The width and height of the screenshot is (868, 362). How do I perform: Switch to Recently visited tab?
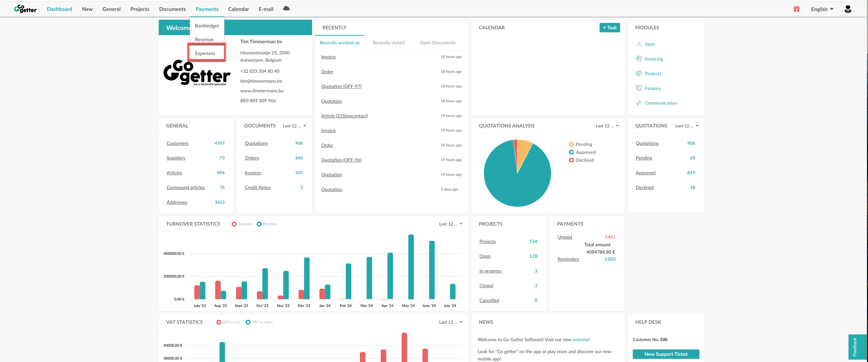389,43
